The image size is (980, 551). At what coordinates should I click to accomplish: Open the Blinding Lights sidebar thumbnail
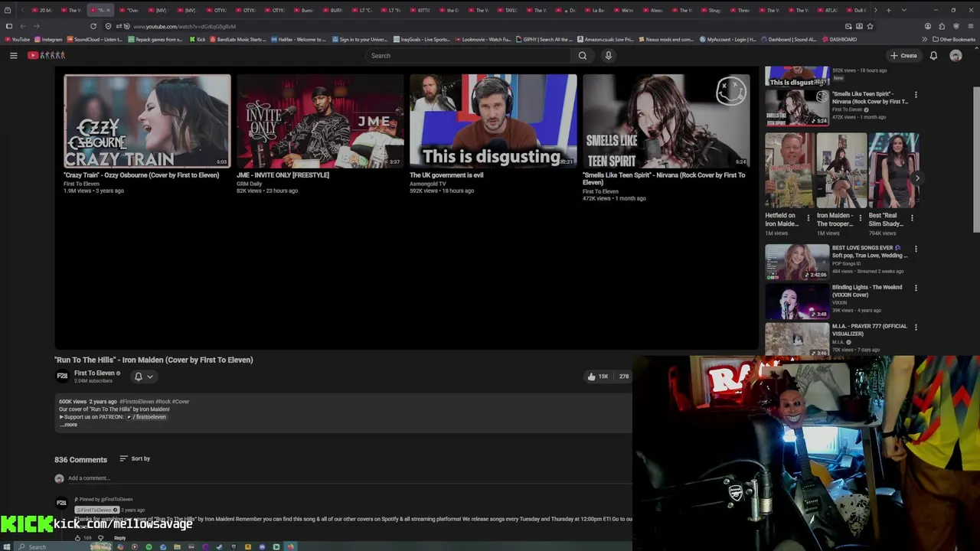[797, 301]
